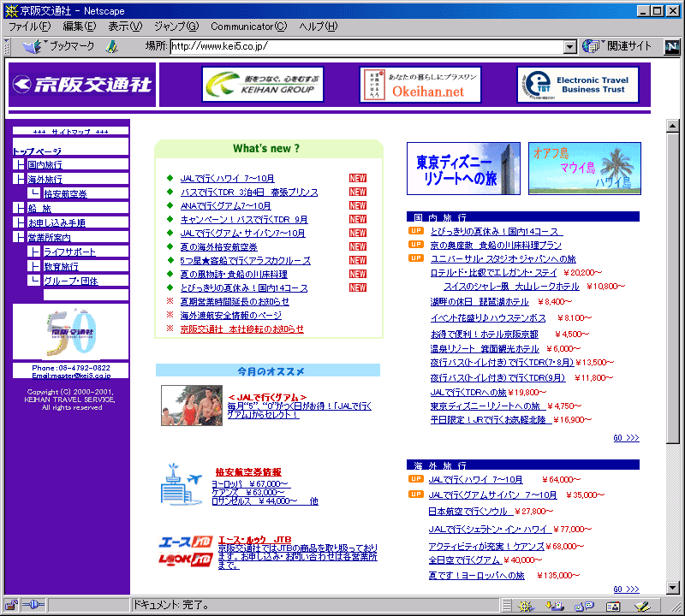Open 5つ星★客船で行くアラスカクルーズ link

point(245,261)
